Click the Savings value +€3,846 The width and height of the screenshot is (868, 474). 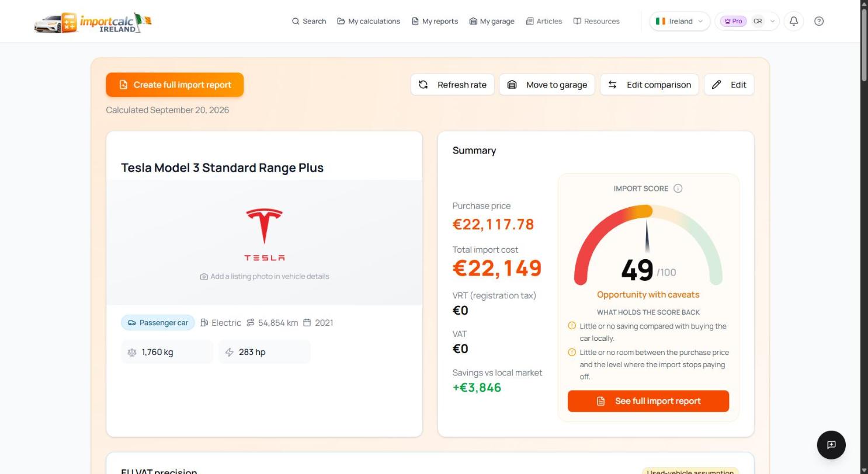477,388
